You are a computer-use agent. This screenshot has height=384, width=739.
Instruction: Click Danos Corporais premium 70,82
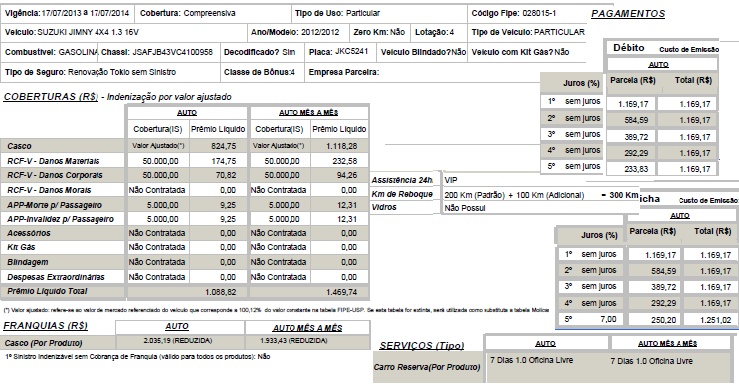227,175
